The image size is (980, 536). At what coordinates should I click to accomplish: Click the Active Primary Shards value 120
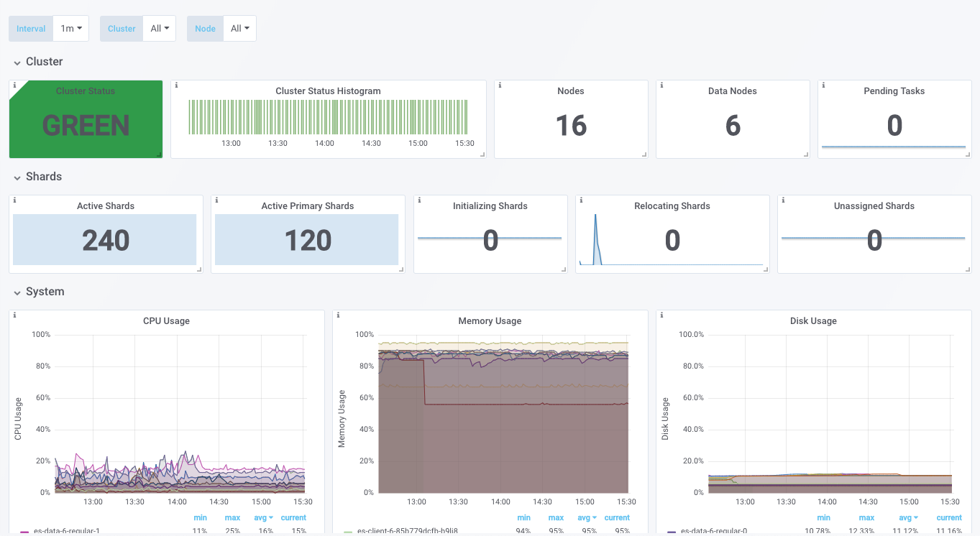[308, 240]
